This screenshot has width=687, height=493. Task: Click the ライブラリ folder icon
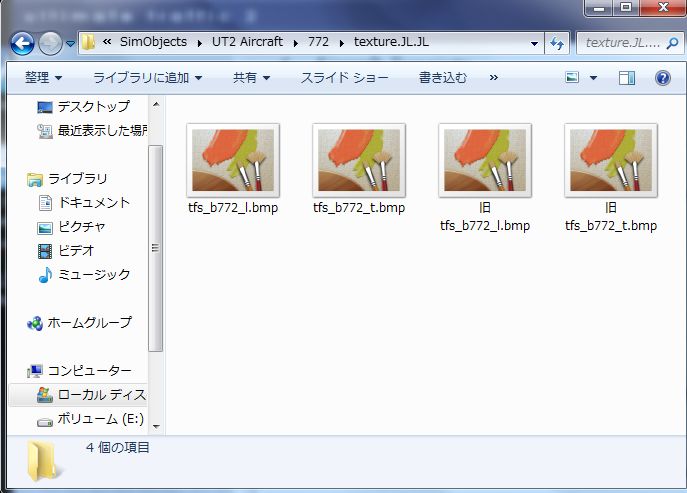point(35,180)
